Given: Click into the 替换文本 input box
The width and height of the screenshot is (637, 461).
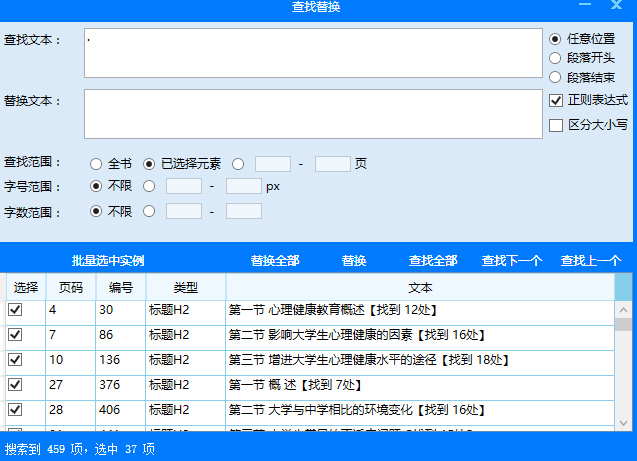Looking at the screenshot, I should click(x=313, y=113).
